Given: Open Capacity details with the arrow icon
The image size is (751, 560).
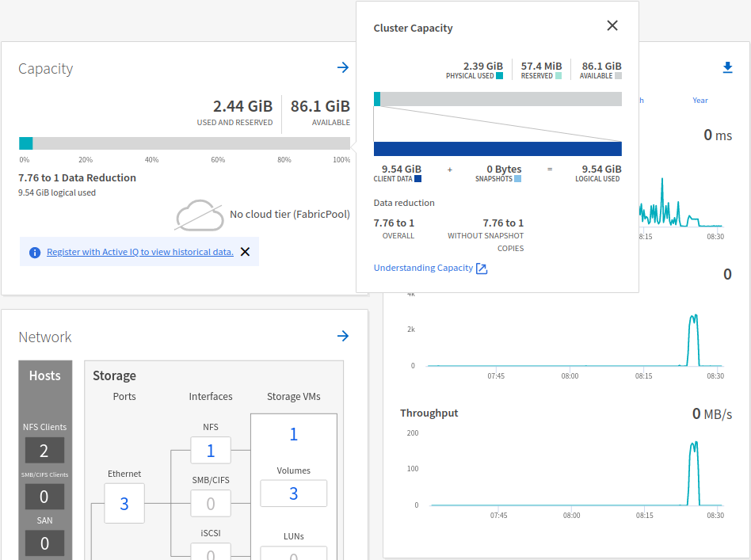Looking at the screenshot, I should (x=343, y=67).
